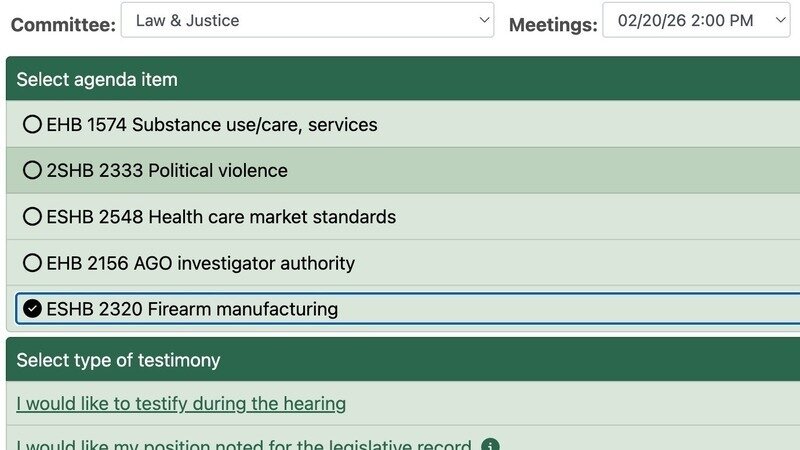Click the "Substance use/care, services" agenda text
This screenshot has width=800, height=450.
tap(254, 125)
